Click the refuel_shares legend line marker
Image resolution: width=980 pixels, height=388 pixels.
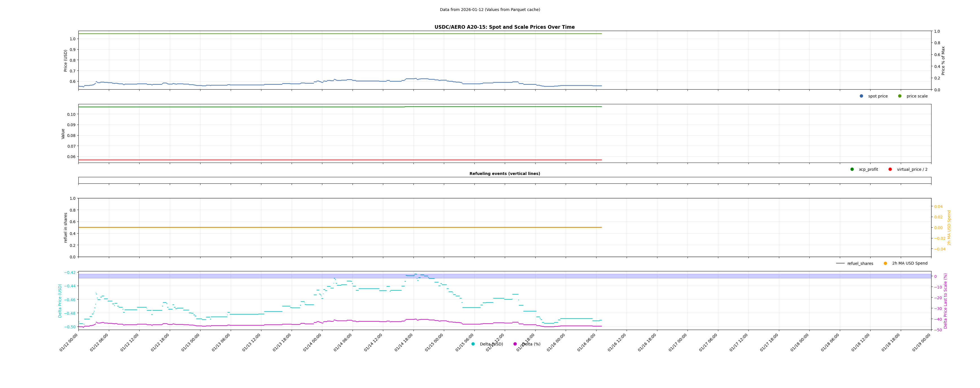(x=840, y=263)
